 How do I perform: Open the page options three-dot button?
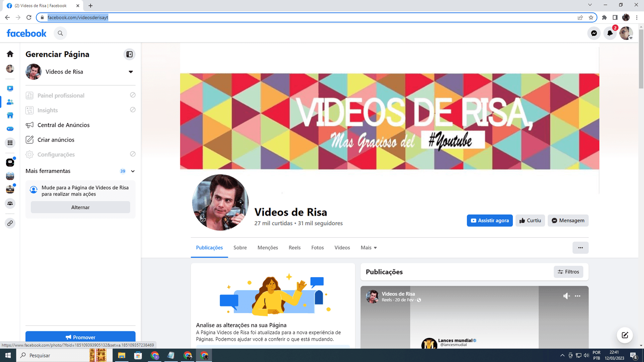point(580,248)
